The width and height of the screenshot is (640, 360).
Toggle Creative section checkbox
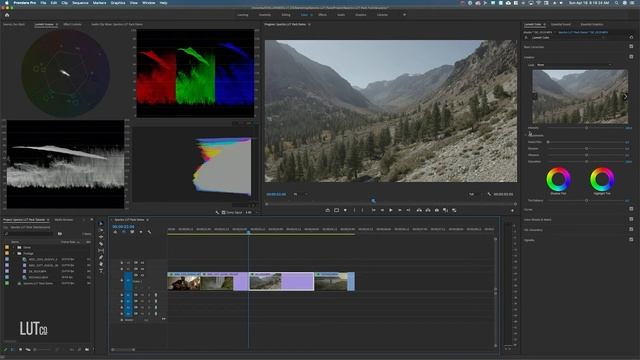click(x=631, y=57)
